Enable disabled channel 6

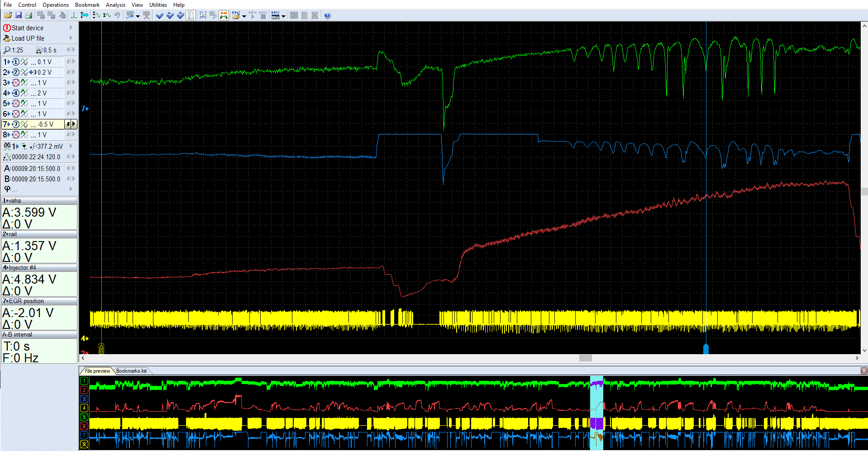pyautogui.click(x=15, y=114)
